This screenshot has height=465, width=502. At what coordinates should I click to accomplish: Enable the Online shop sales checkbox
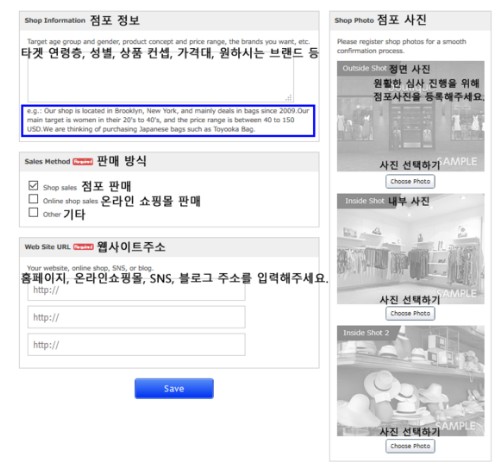33,199
